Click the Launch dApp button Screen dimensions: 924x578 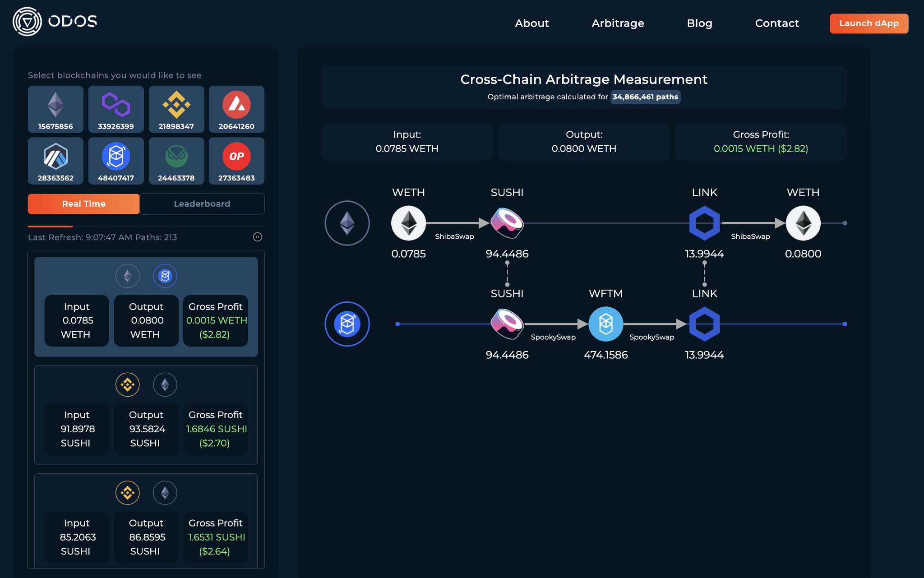869,23
